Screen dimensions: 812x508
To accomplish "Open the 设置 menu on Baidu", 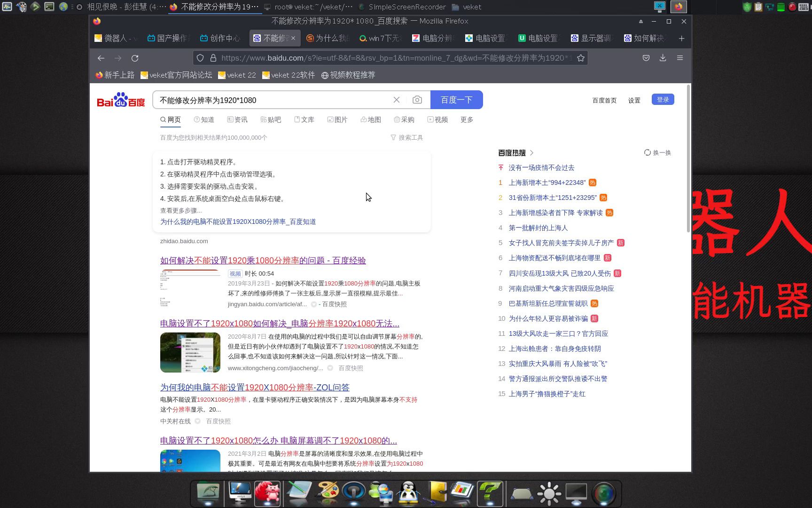I will point(634,100).
